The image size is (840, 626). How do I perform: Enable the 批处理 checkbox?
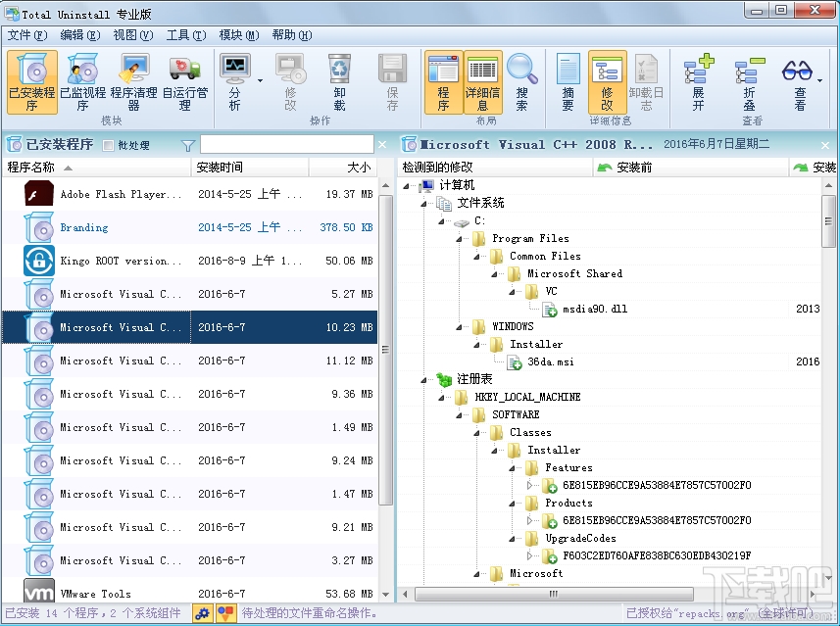click(108, 144)
